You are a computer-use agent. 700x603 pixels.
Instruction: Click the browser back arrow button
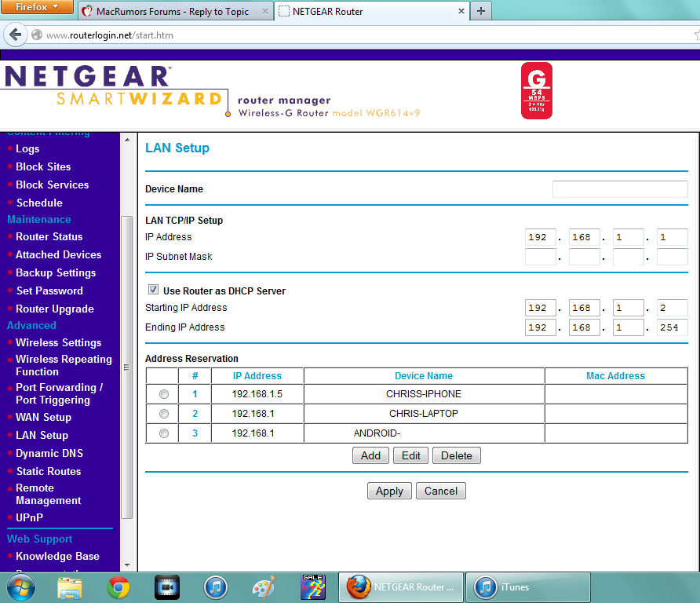[16, 35]
